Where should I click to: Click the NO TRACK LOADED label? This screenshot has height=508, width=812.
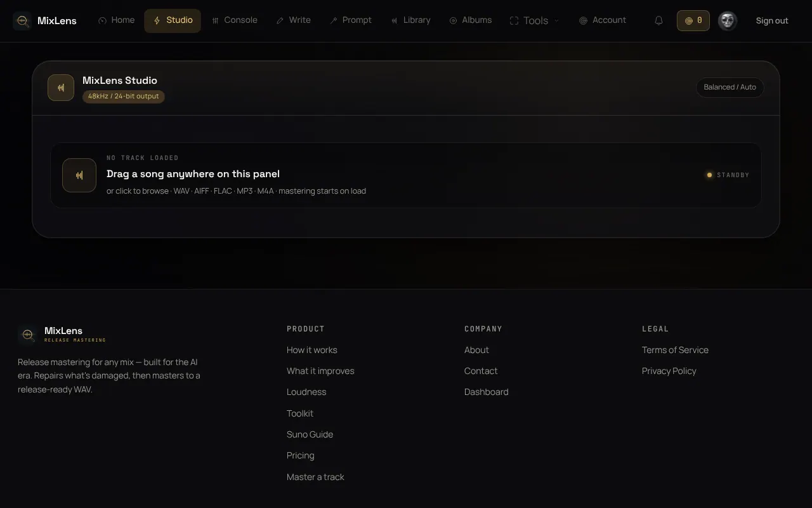[143, 157]
